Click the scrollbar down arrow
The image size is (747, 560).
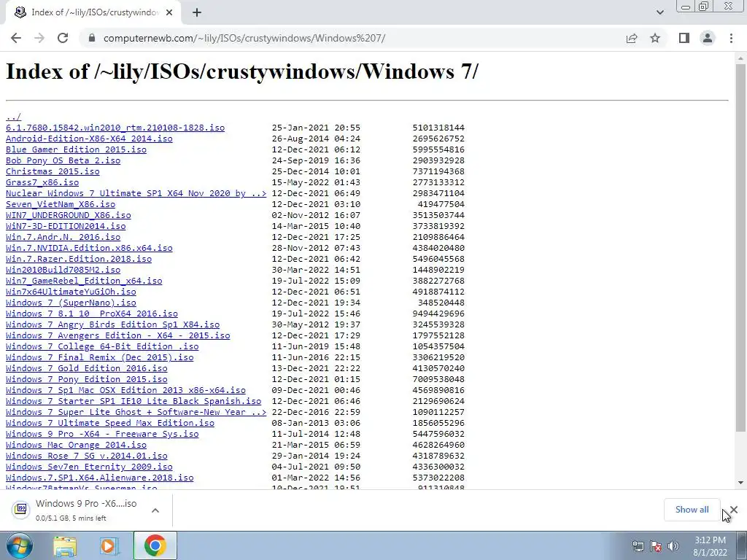(740, 483)
